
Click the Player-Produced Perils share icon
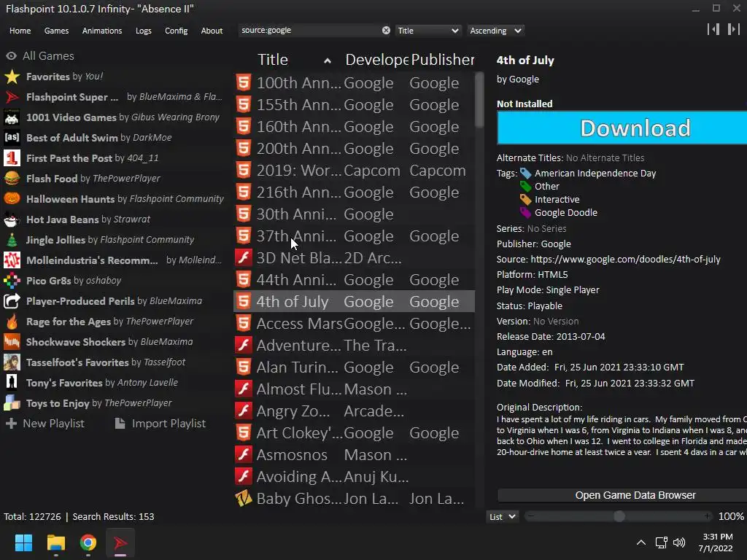point(12,301)
